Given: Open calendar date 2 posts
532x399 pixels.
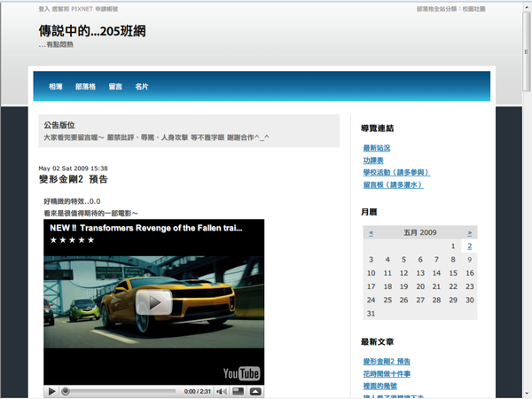Looking at the screenshot, I should coord(470,246).
